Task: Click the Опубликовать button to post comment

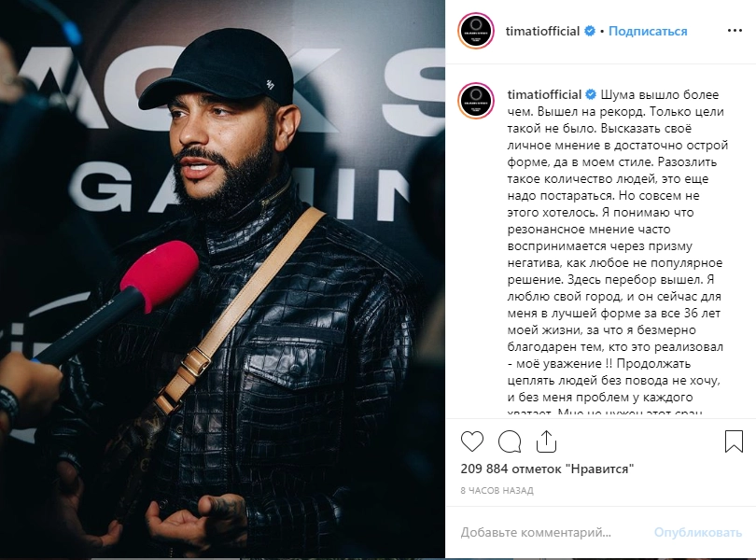Action: point(697,532)
